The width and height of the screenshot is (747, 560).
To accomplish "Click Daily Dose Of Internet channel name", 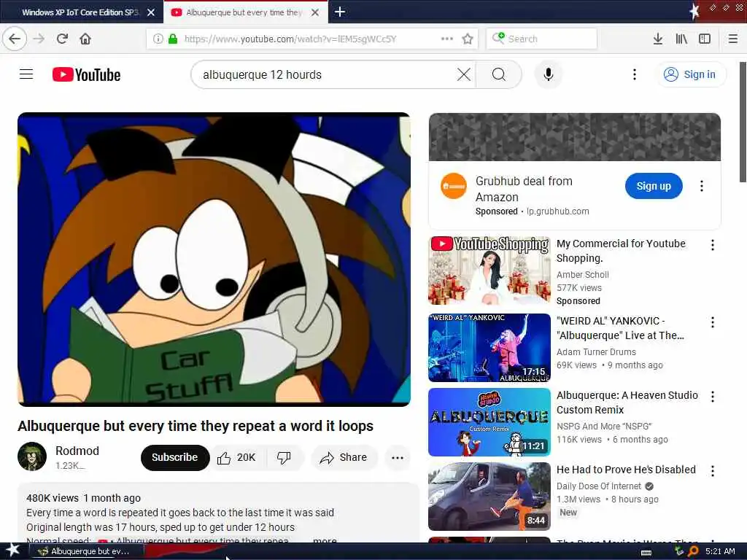I will pos(599,486).
